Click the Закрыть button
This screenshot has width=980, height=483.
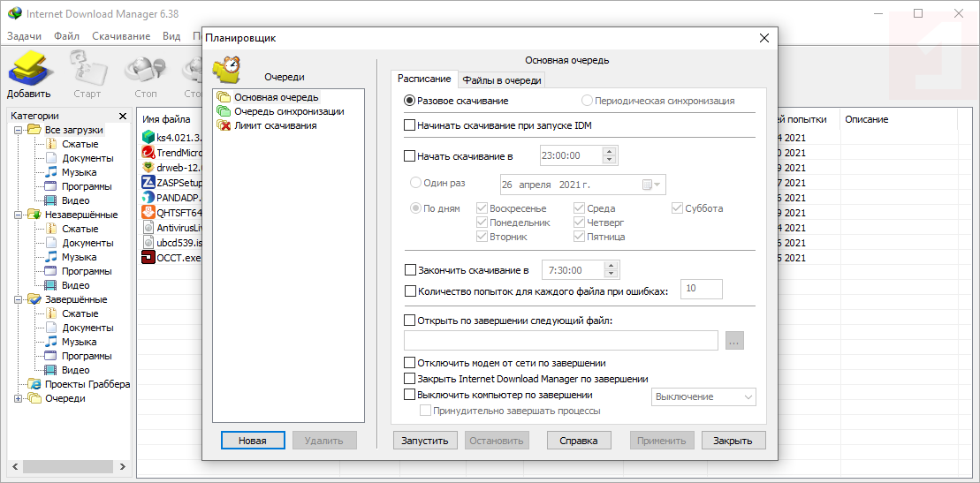tap(733, 440)
